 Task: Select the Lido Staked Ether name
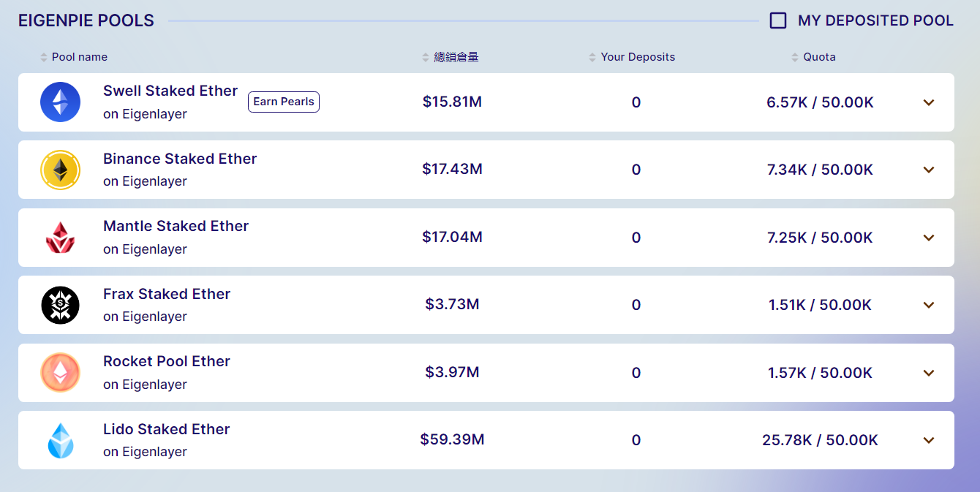click(167, 429)
